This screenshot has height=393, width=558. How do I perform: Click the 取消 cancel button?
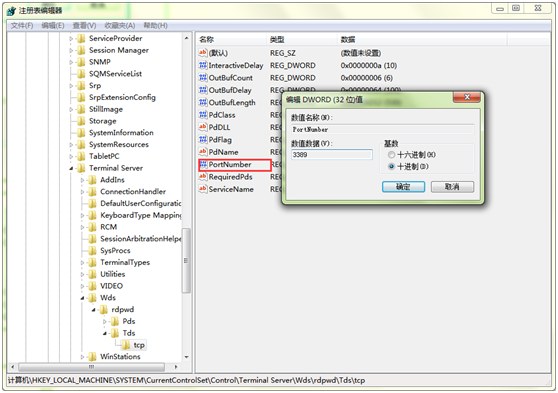(x=452, y=187)
